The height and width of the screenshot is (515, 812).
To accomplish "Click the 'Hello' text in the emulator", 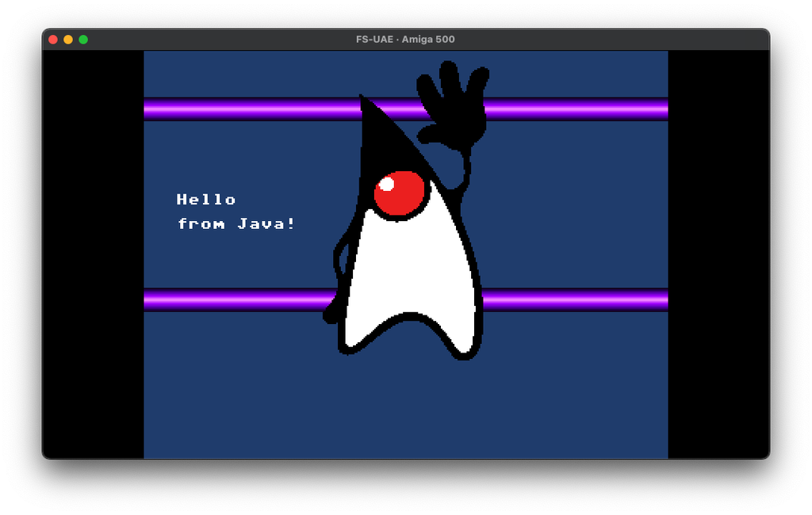I will click(x=206, y=200).
